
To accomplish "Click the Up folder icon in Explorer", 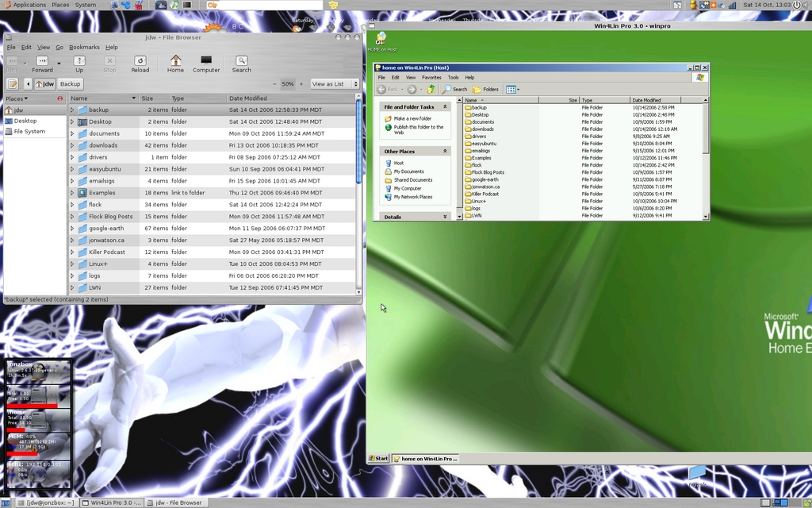I will point(431,90).
